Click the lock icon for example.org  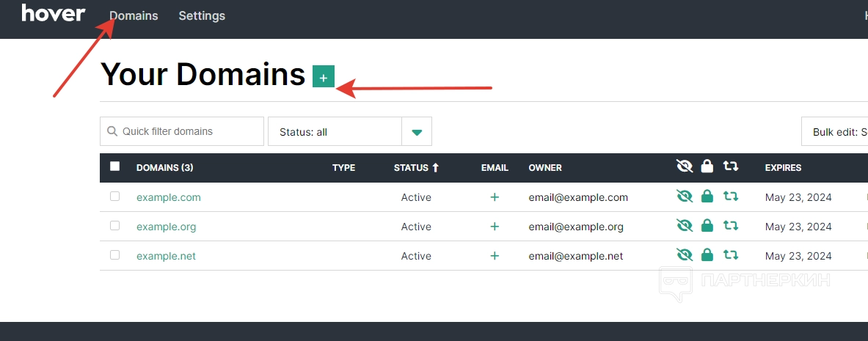707,226
